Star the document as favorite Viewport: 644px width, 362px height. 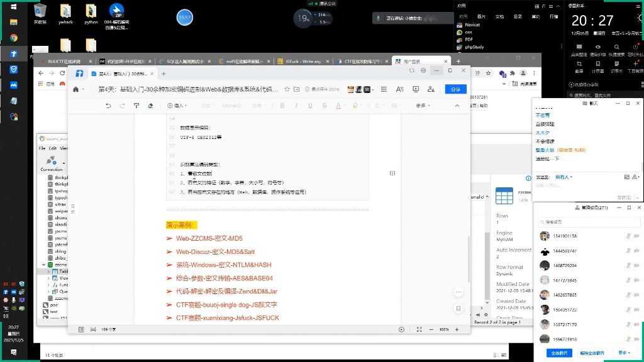pos(287,89)
